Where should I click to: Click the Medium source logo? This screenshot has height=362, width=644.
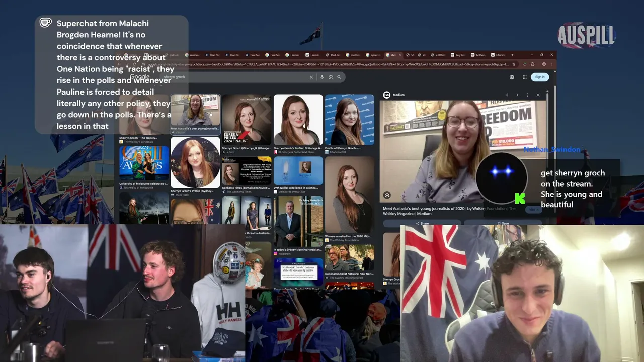386,95
